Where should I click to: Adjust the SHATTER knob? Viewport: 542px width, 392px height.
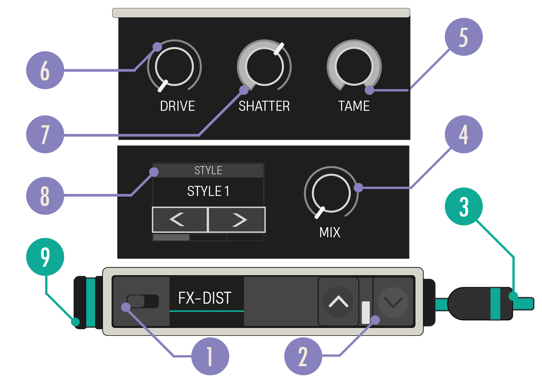(x=265, y=67)
